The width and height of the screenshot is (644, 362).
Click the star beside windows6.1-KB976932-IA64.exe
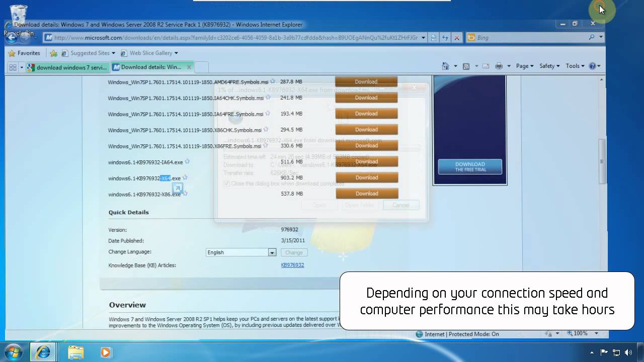[187, 161]
